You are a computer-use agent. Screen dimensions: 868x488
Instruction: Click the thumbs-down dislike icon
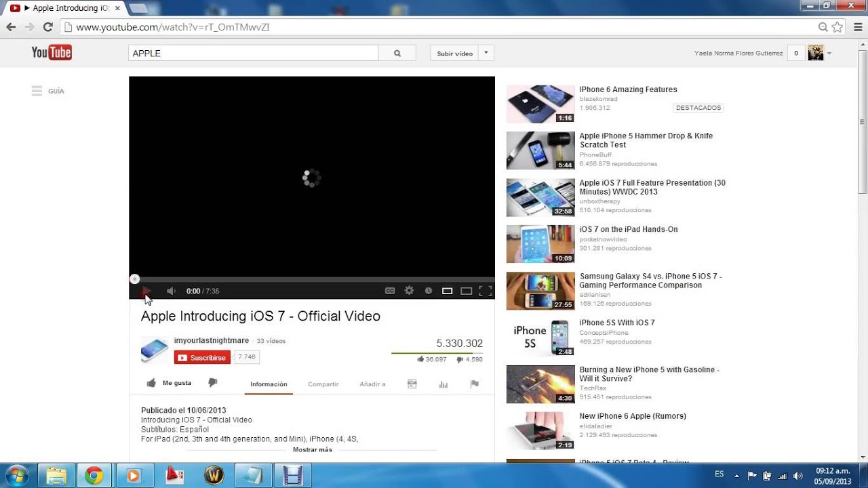pyautogui.click(x=212, y=383)
